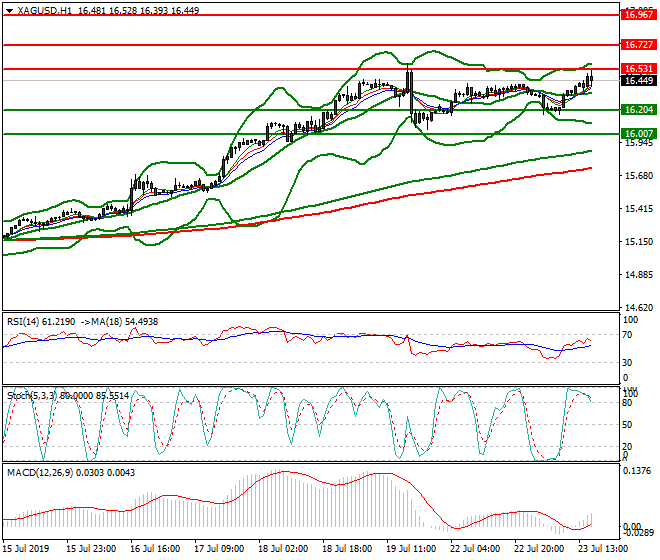
Task: Open the chart menu triangle beside XAGUSD.H1
Action: point(9,11)
